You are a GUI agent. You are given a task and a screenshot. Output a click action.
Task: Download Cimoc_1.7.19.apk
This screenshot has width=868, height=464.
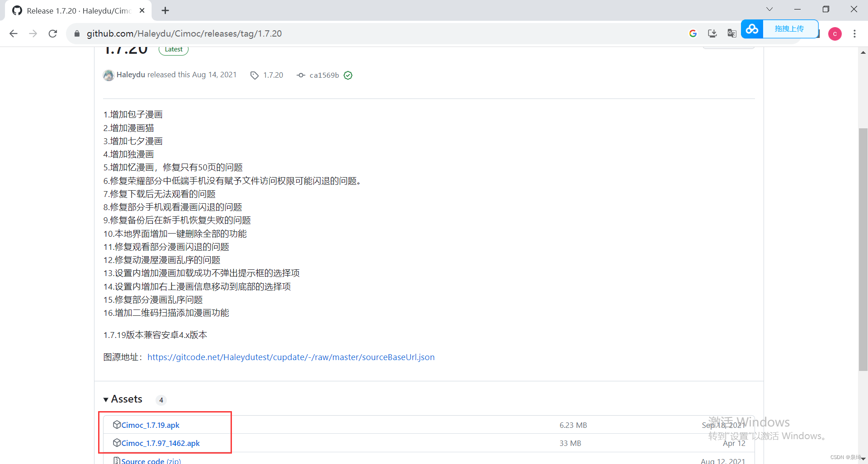coord(150,425)
